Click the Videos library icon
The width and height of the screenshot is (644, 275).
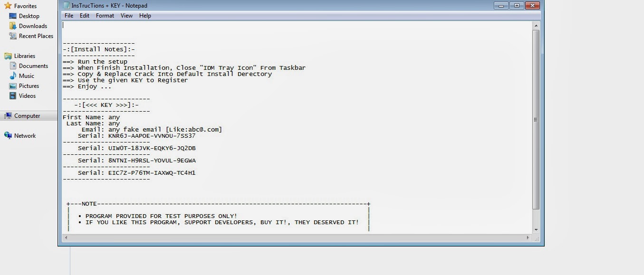click(x=13, y=96)
